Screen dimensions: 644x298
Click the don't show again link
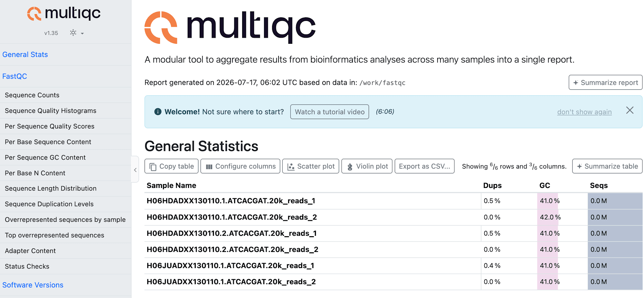[584, 112]
